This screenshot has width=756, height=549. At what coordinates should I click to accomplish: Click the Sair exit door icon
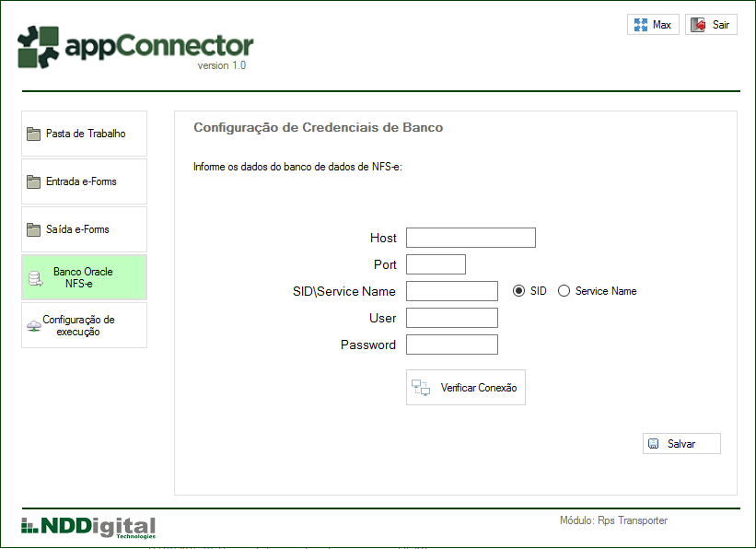pos(699,25)
